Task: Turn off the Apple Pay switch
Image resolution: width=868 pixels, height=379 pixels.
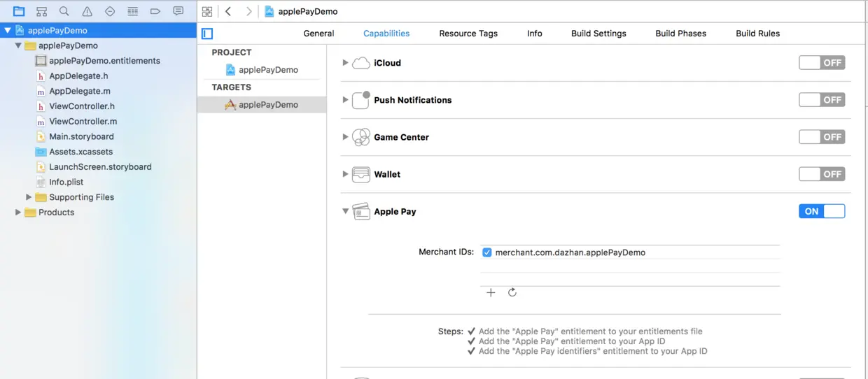Action: click(822, 211)
